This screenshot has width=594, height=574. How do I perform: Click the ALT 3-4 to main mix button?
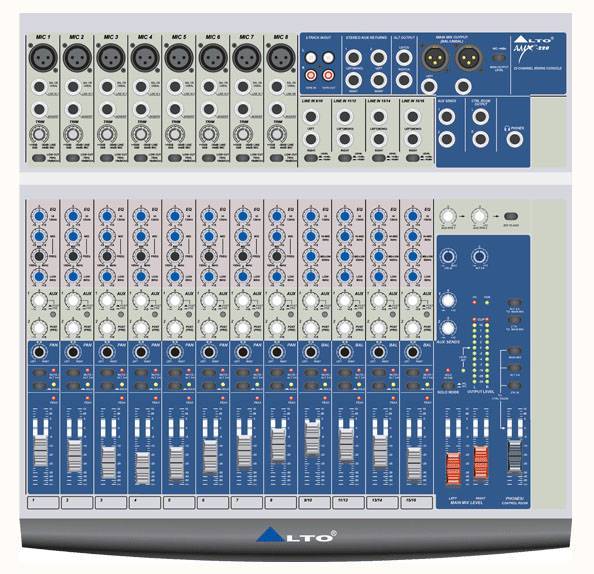click(514, 303)
